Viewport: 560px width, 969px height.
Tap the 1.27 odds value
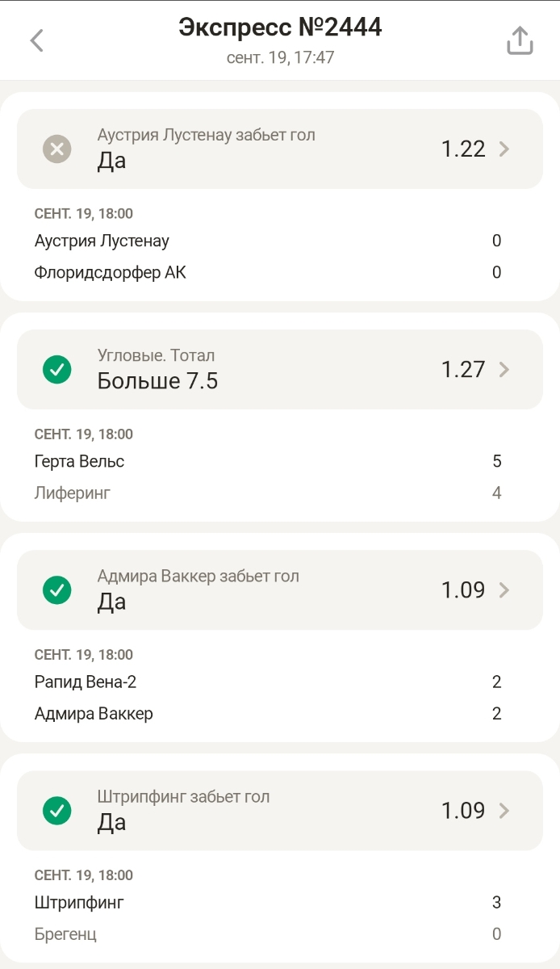click(x=462, y=369)
